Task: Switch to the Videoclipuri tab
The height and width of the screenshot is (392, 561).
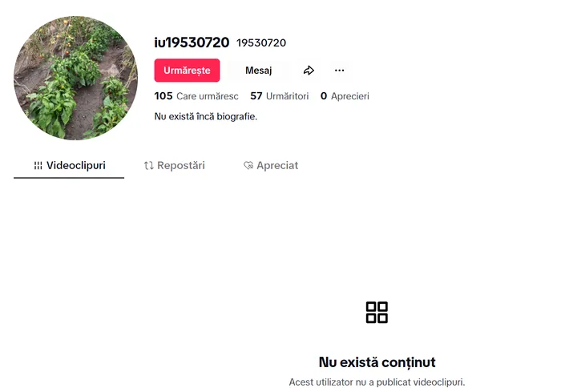Action: tap(69, 165)
